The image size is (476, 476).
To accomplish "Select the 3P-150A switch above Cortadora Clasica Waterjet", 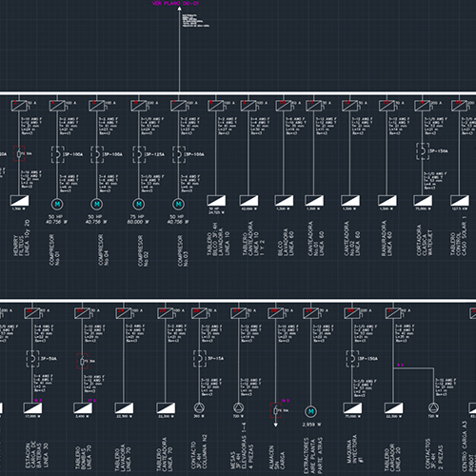I will (423, 151).
